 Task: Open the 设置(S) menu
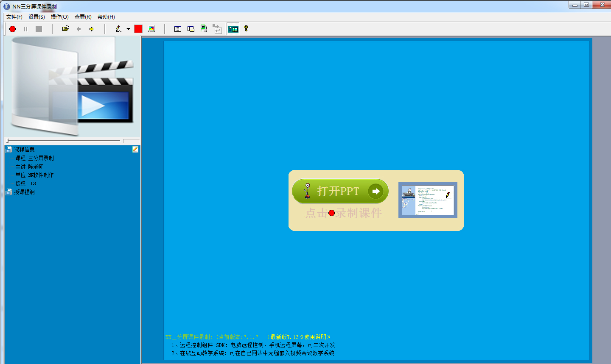tap(36, 17)
